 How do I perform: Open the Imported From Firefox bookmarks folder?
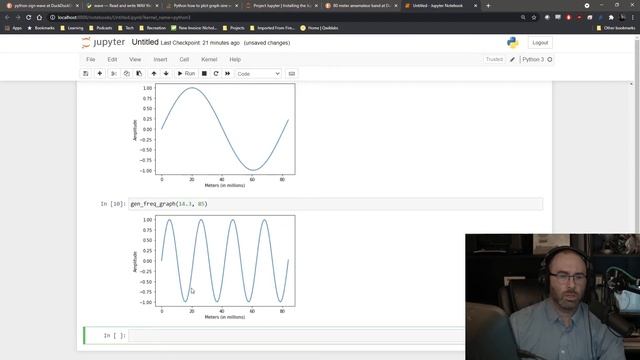(272, 28)
